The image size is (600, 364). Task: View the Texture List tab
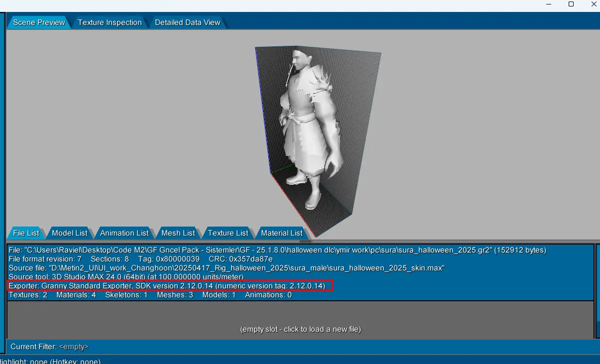pos(228,233)
